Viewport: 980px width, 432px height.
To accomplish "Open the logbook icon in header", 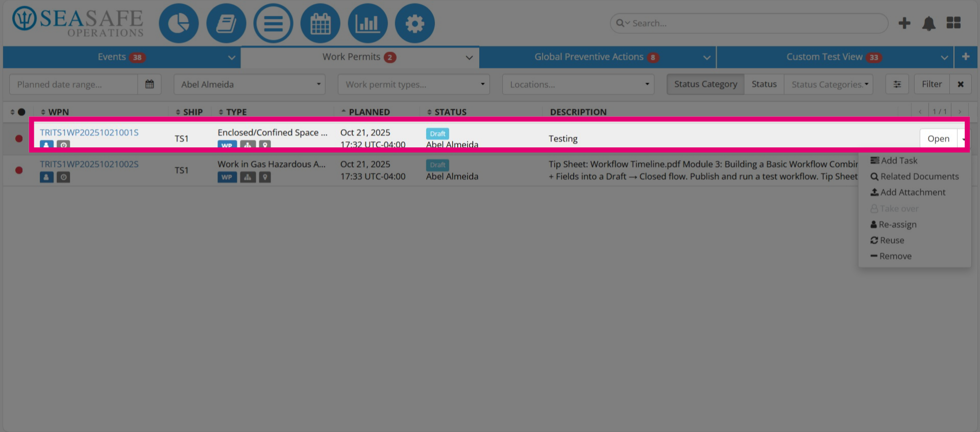I will tap(226, 23).
